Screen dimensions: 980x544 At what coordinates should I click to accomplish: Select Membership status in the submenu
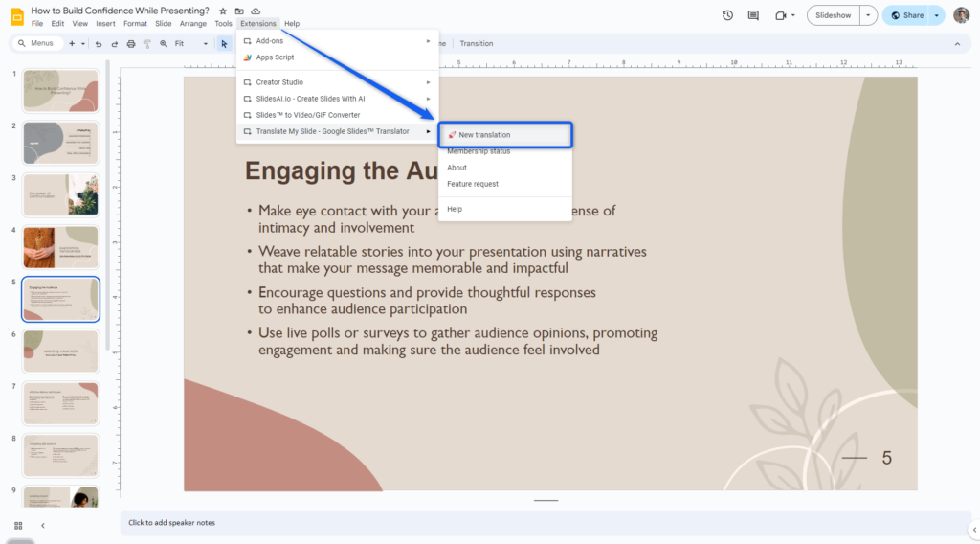click(x=479, y=151)
